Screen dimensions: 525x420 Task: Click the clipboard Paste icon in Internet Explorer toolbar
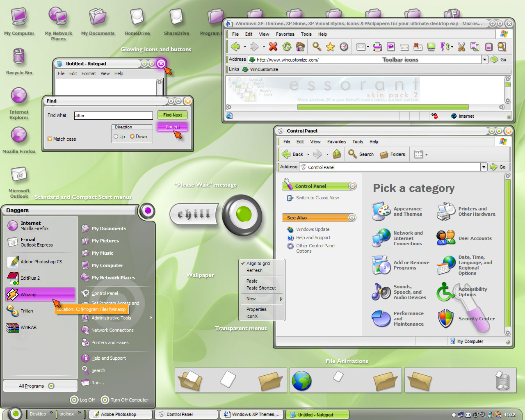[x=489, y=47]
